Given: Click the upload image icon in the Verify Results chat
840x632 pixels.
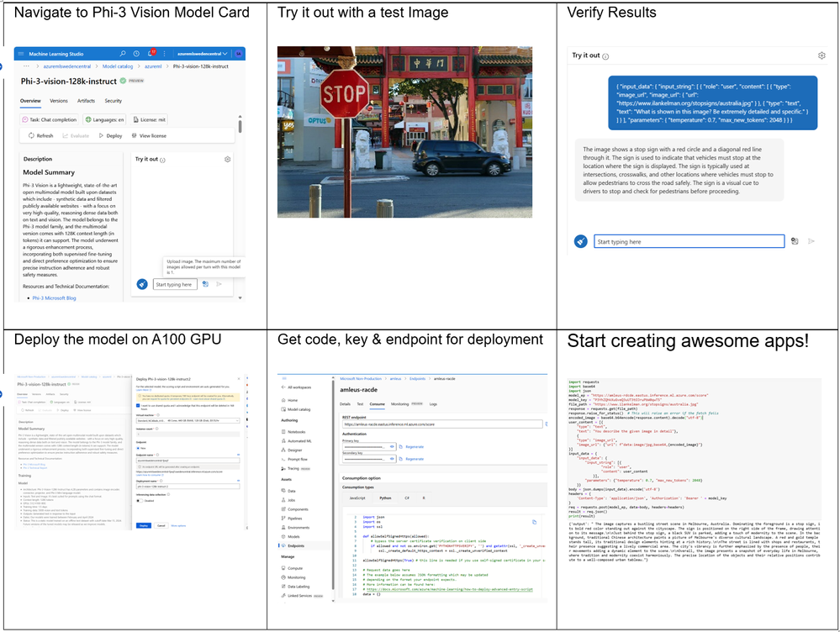Looking at the screenshot, I should tap(795, 241).
